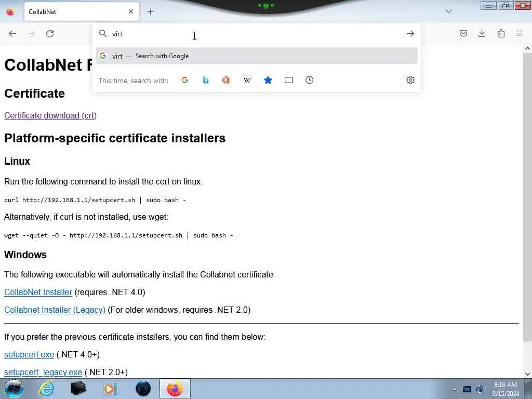Screen dimensions: 532x399
Task: Download setupcert.exe
Action: (29, 354)
